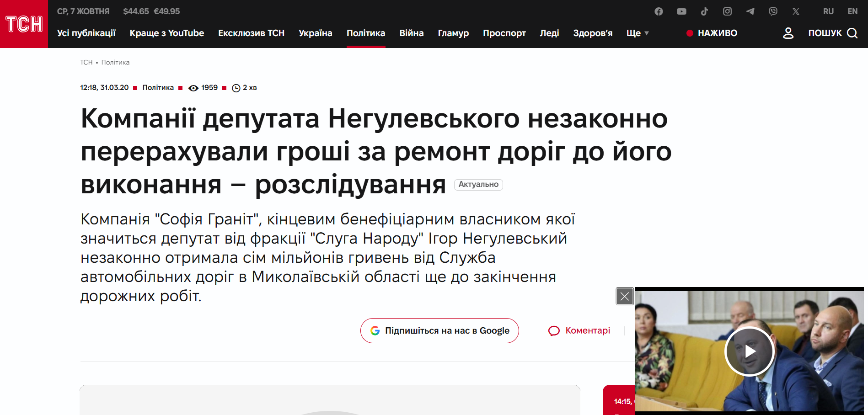Open Краще з YouTube section
868x415 pixels.
pyautogui.click(x=167, y=33)
